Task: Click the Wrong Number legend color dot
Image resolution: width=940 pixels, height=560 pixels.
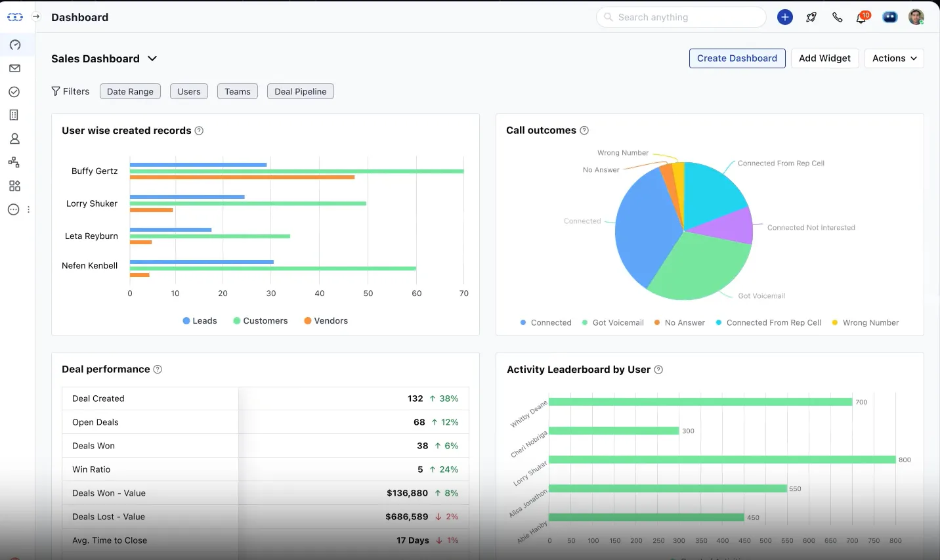Action: (x=835, y=323)
